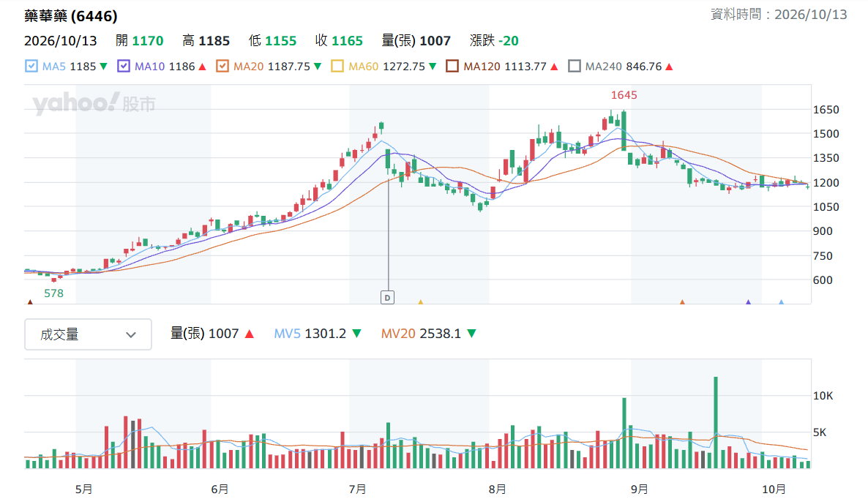This screenshot has height=499, width=868.
Task: Select the tallest green volume bar in September
Action: click(716, 423)
